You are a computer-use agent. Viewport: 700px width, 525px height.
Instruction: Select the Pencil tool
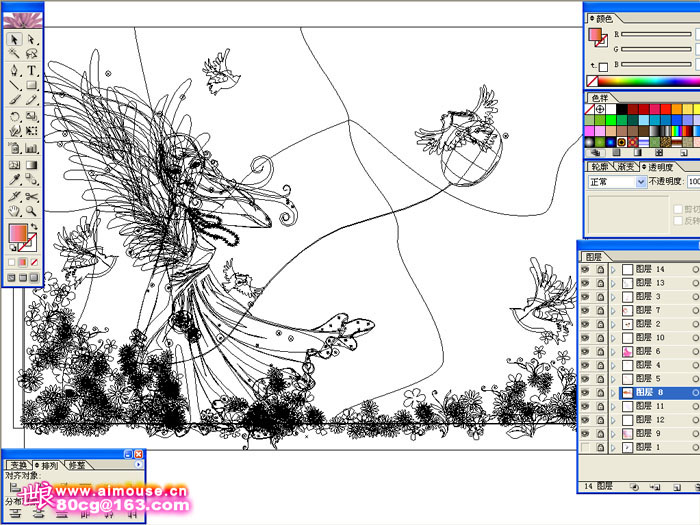click(31, 100)
